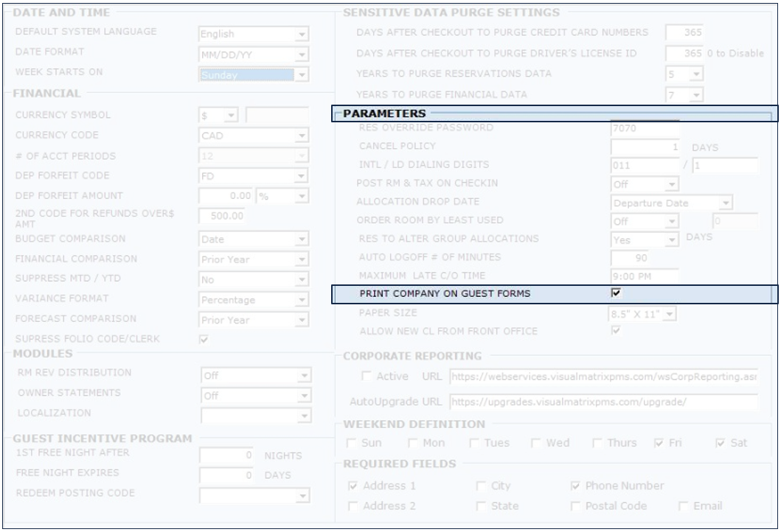
Task: Open Week Starts On dropdown
Action: [x=301, y=74]
